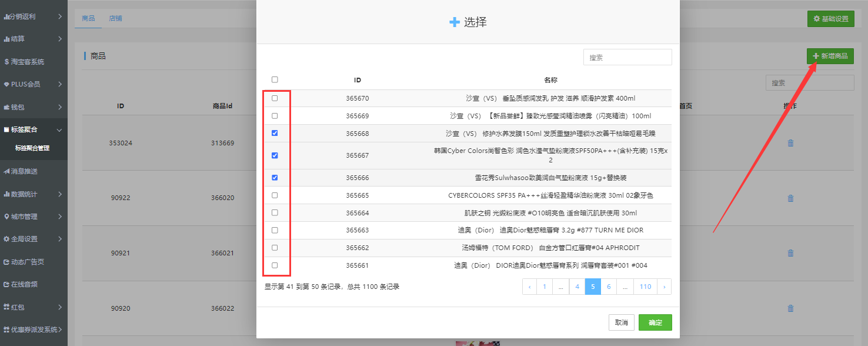
Task: Click the trash icon for row 353024
Action: pyautogui.click(x=790, y=143)
